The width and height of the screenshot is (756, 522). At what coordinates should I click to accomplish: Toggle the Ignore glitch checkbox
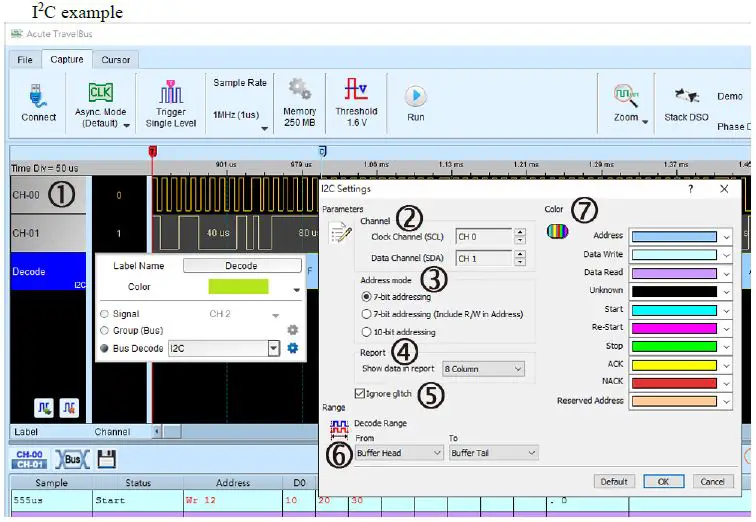pos(360,394)
